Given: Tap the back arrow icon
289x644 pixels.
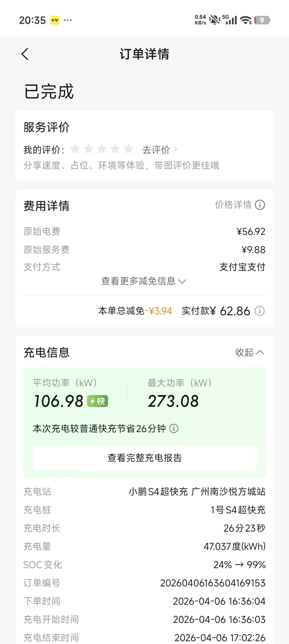Looking at the screenshot, I should (x=25, y=54).
